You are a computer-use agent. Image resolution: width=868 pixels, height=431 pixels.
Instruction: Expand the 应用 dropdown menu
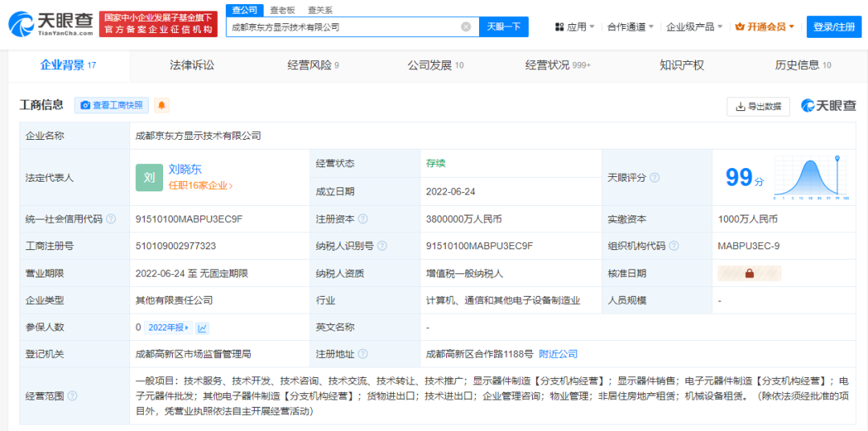(x=575, y=27)
